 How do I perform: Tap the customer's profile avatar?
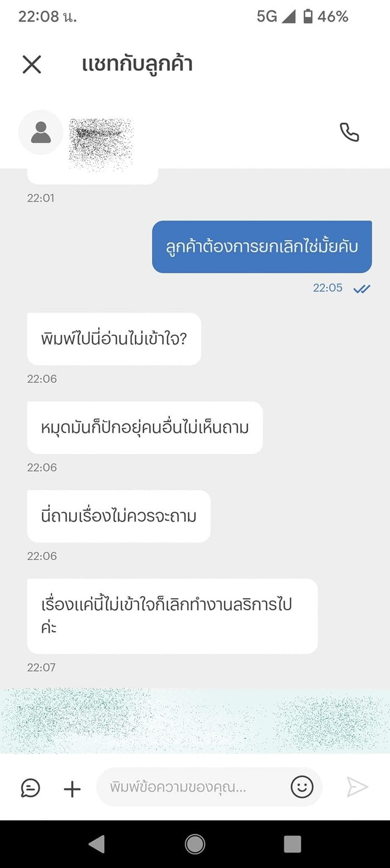coord(41,134)
